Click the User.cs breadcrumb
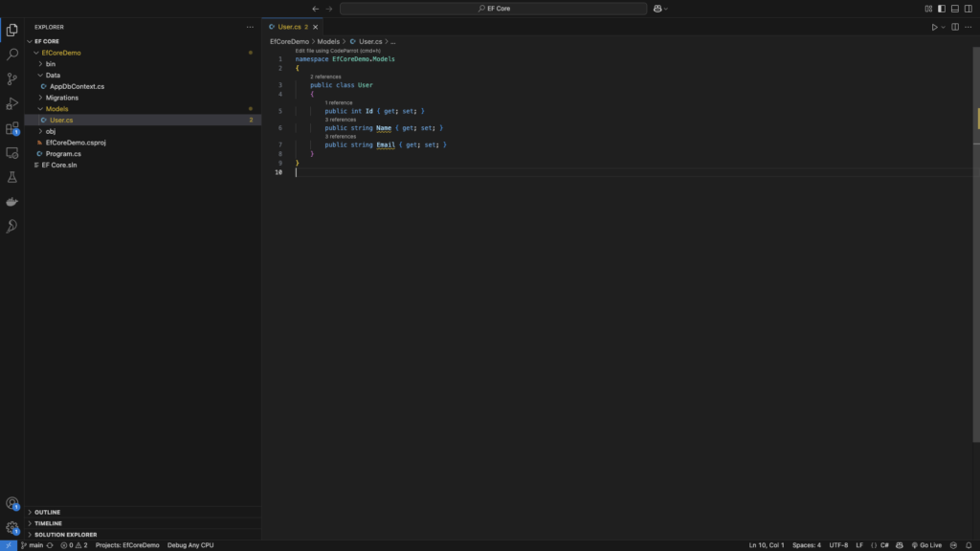This screenshot has height=551, width=980. pos(370,42)
